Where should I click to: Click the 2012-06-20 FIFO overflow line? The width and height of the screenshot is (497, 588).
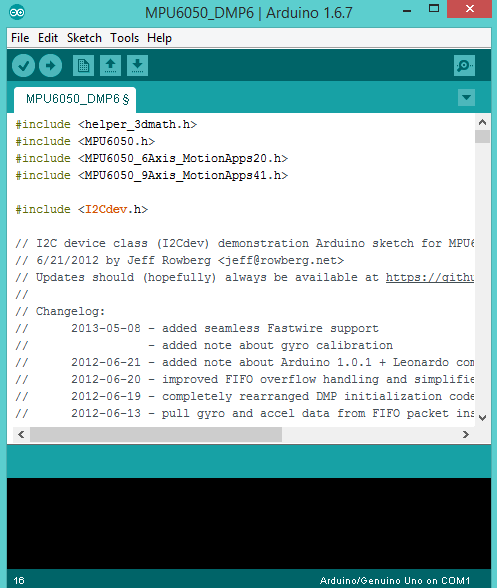pos(245,379)
